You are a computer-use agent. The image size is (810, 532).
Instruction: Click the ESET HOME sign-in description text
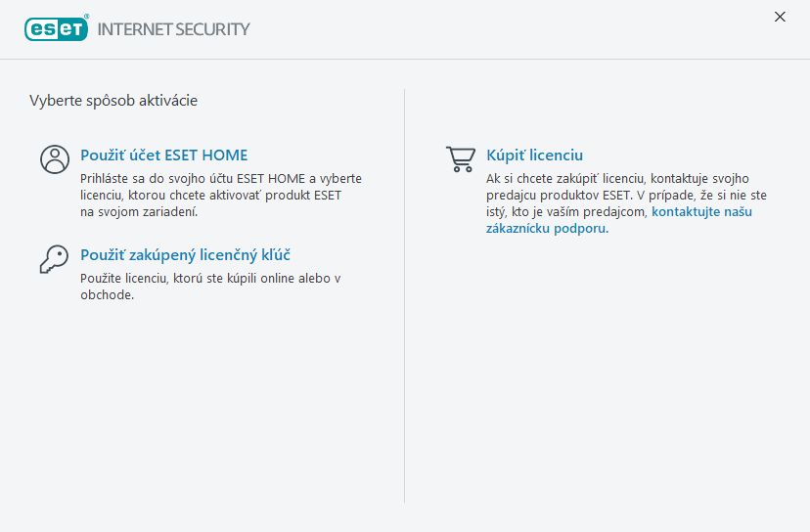point(220,196)
